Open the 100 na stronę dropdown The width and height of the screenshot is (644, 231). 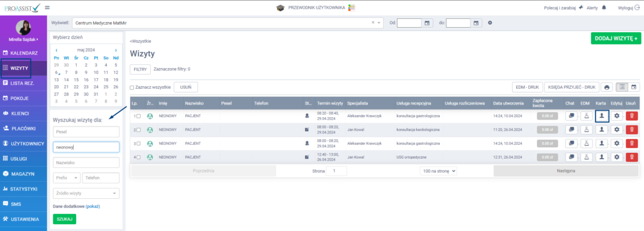tap(438, 171)
